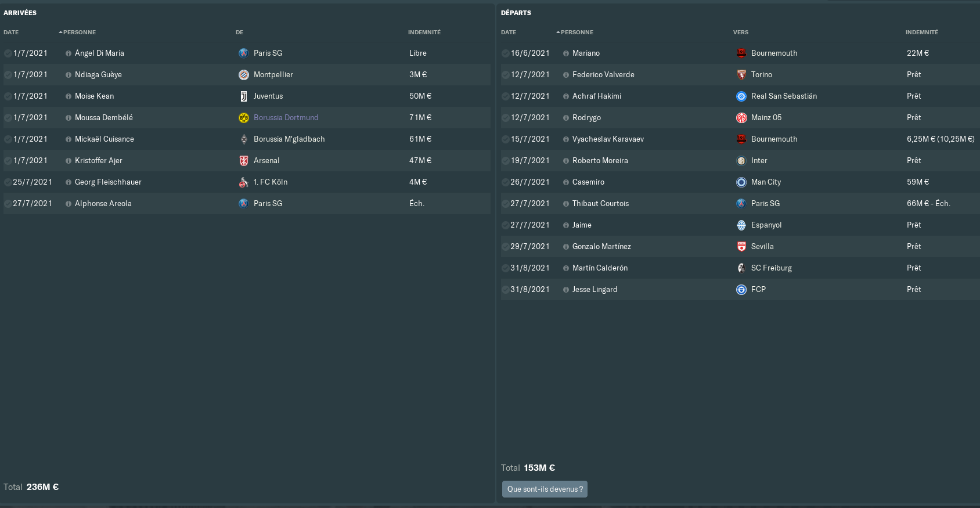Select the Jesse Lingard departure row

point(740,290)
